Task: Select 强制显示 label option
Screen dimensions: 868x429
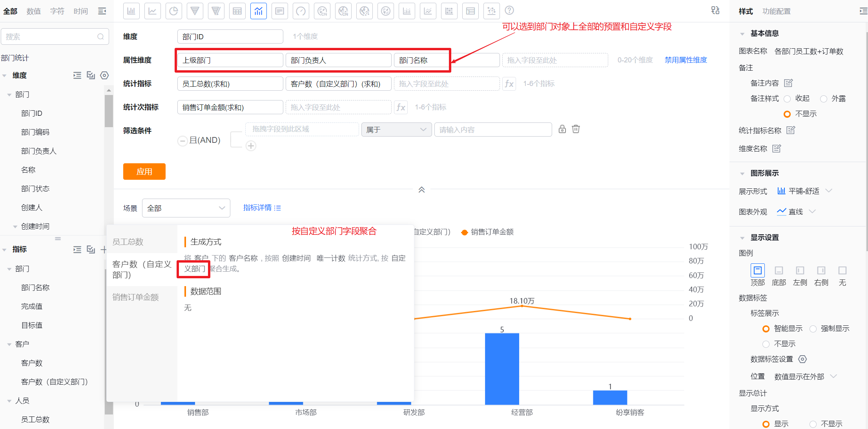Action: click(x=813, y=329)
